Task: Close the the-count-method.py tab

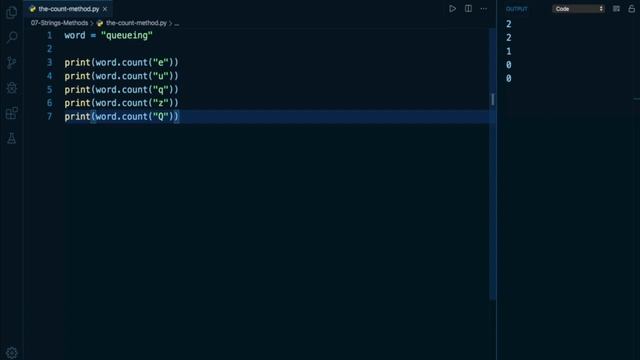Action: coord(105,9)
